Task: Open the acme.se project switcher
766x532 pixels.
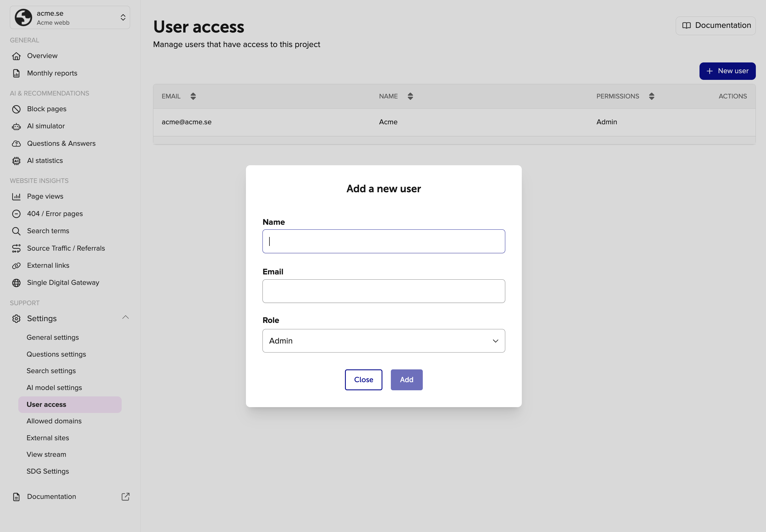Action: coord(70,18)
